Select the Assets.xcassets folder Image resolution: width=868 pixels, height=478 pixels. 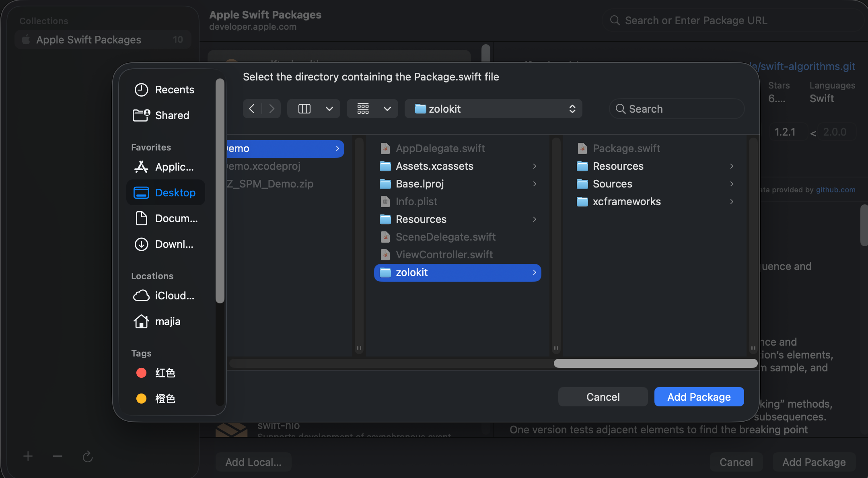pyautogui.click(x=434, y=166)
